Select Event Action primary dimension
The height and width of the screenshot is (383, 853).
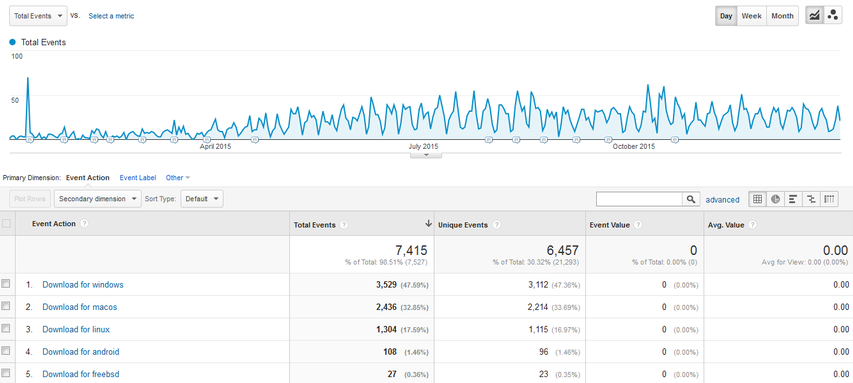click(x=88, y=177)
